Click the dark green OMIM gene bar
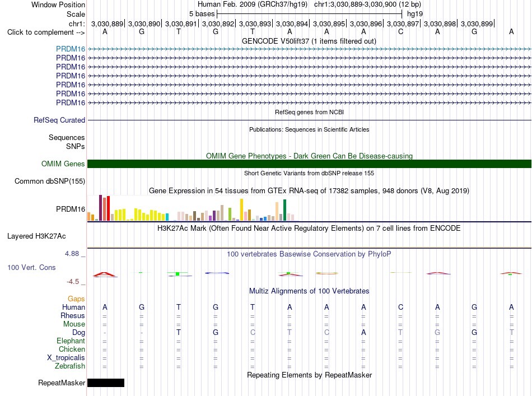532x396 pixels. point(309,164)
